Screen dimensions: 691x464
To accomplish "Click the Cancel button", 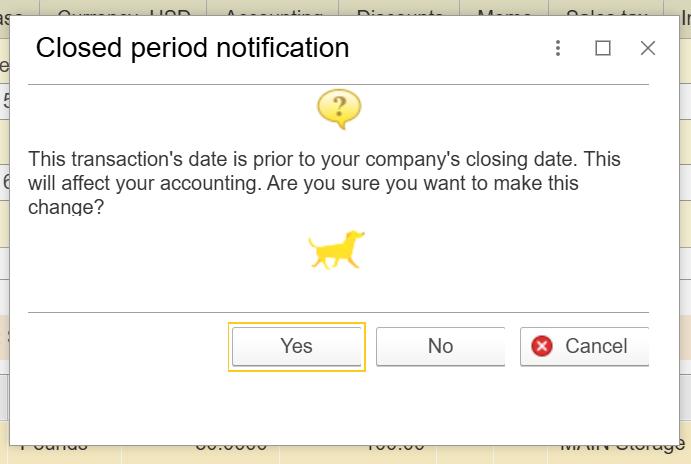I will [584, 346].
